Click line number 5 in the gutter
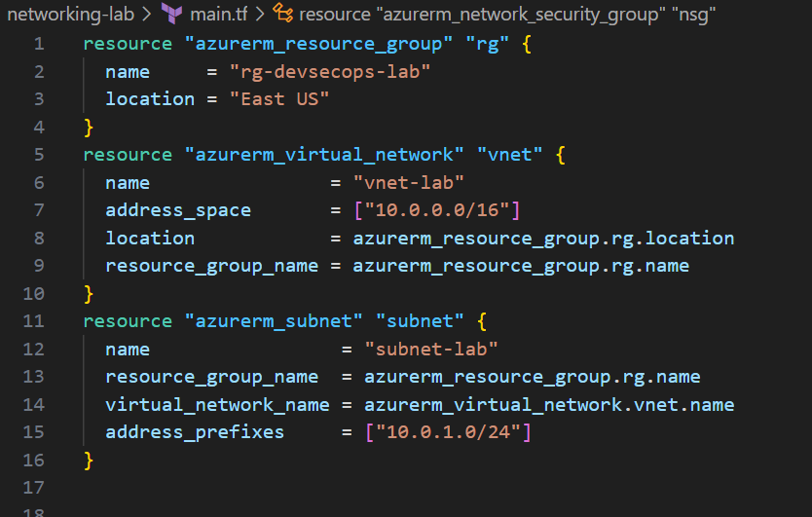Viewport: 812px width, 517px height. (38, 155)
